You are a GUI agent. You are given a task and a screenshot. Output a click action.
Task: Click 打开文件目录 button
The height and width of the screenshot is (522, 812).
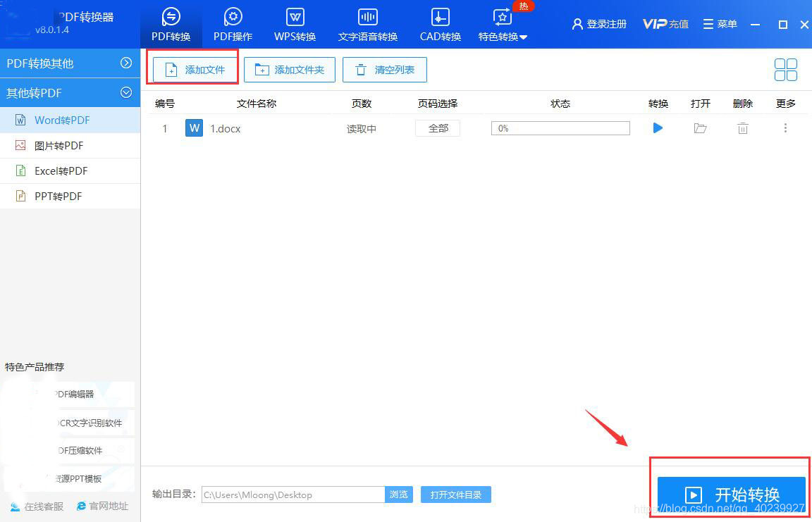(456, 495)
